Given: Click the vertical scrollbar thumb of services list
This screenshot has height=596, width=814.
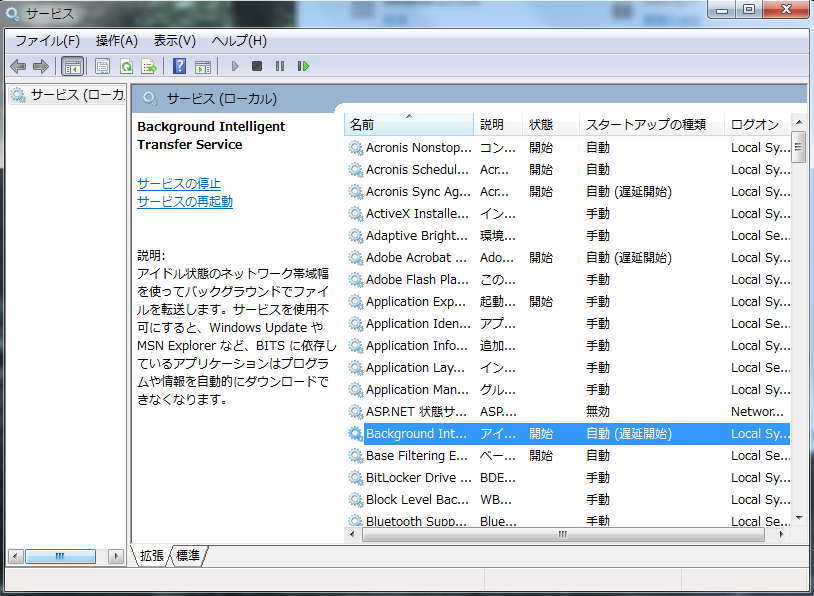Looking at the screenshot, I should 798,147.
